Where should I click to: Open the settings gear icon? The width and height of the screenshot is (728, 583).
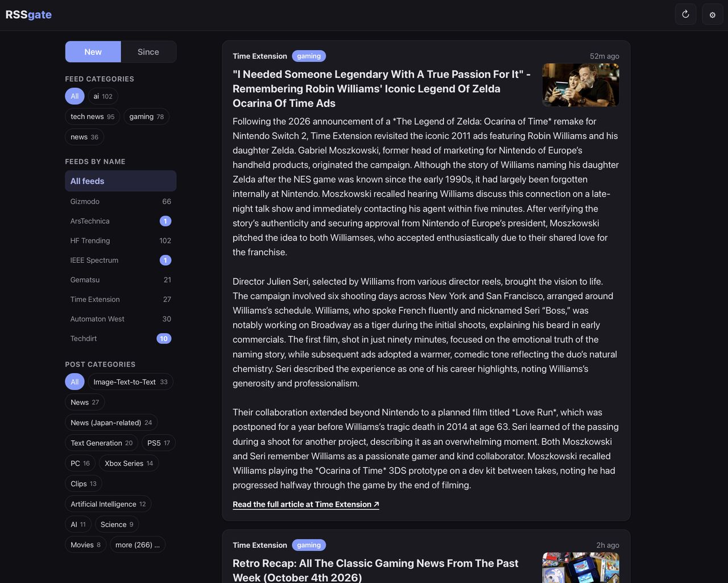[712, 14]
